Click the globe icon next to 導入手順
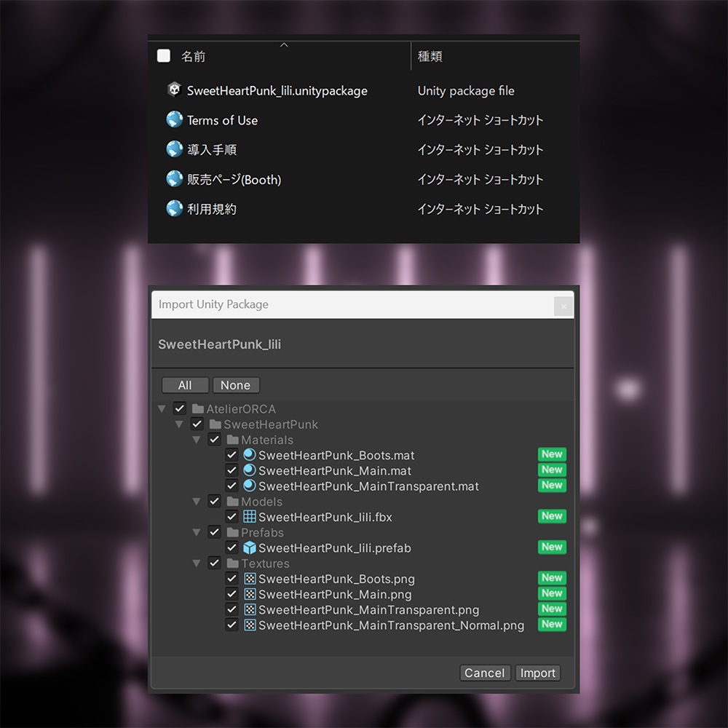Image resolution: width=728 pixels, height=728 pixels. [x=174, y=149]
